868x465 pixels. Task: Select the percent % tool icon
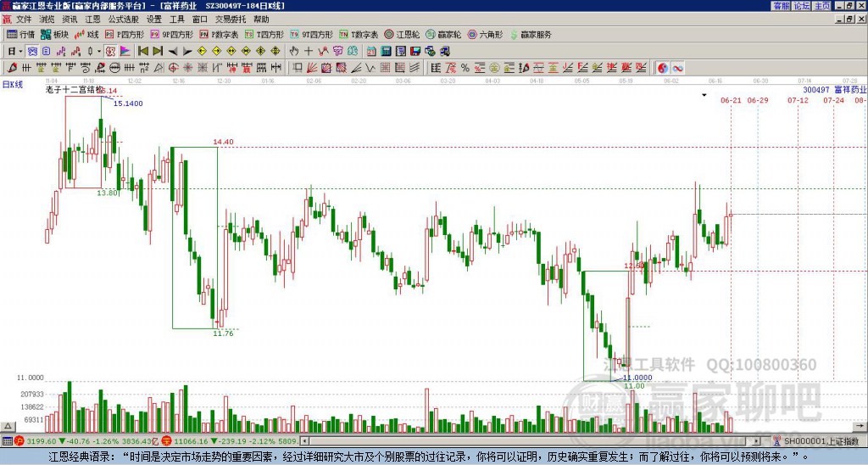tap(465, 68)
